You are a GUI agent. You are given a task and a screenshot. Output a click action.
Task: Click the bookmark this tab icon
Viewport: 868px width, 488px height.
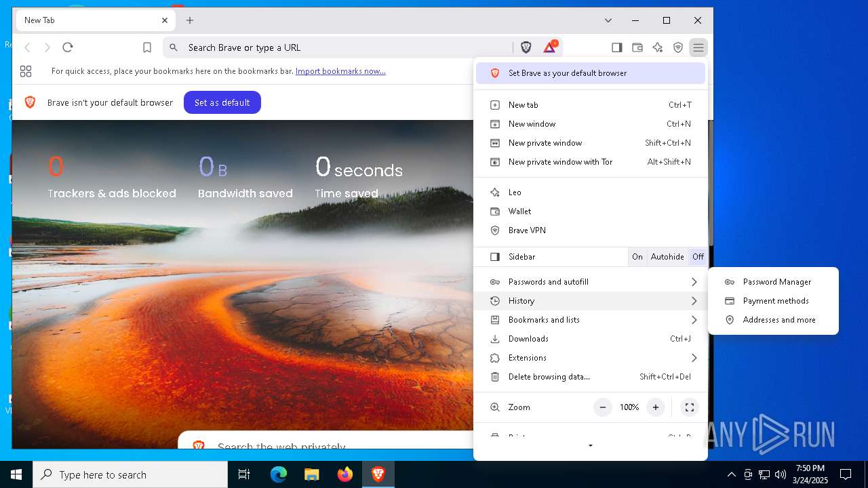[x=147, y=47]
